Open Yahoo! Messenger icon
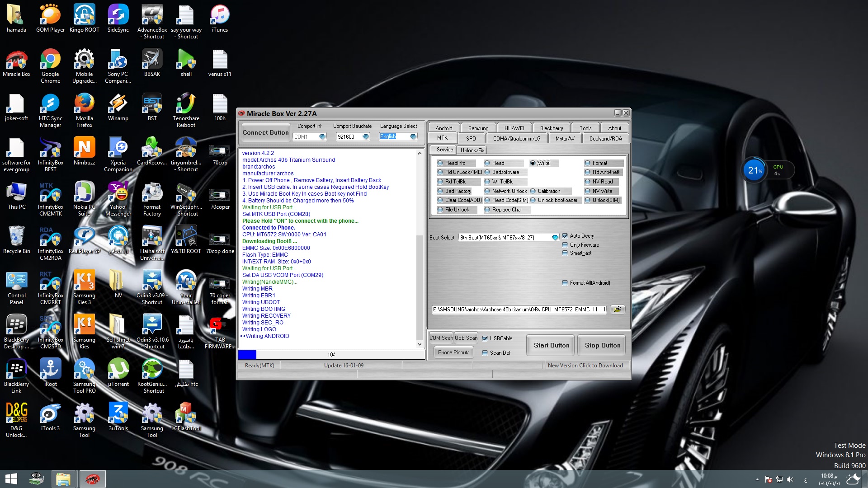This screenshot has height=488, width=868. tap(118, 199)
